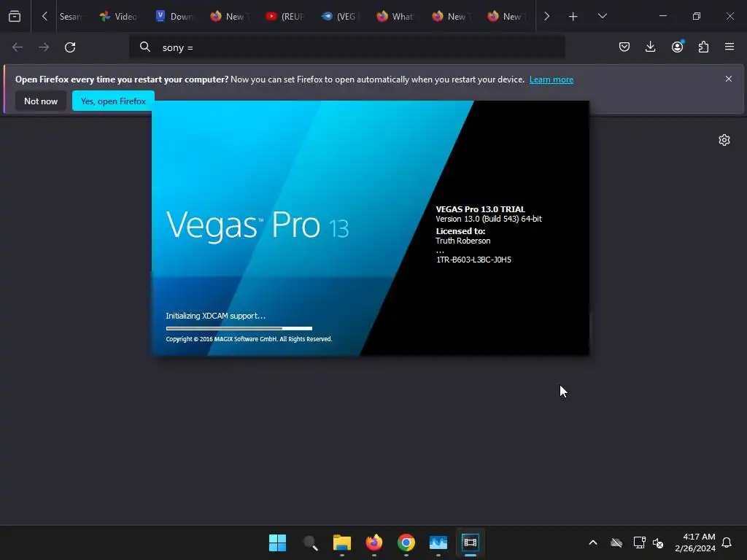Click the browser back arrow
The image size is (747, 560).
pyautogui.click(x=18, y=47)
